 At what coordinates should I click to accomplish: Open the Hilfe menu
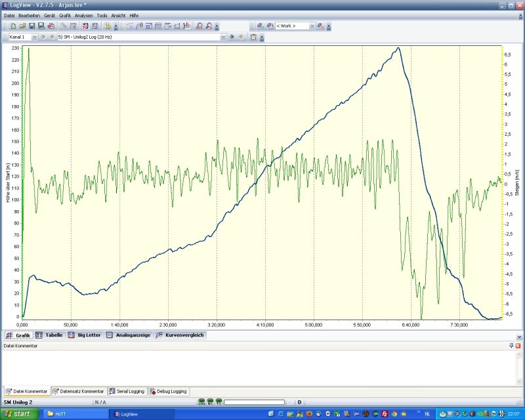(x=134, y=16)
